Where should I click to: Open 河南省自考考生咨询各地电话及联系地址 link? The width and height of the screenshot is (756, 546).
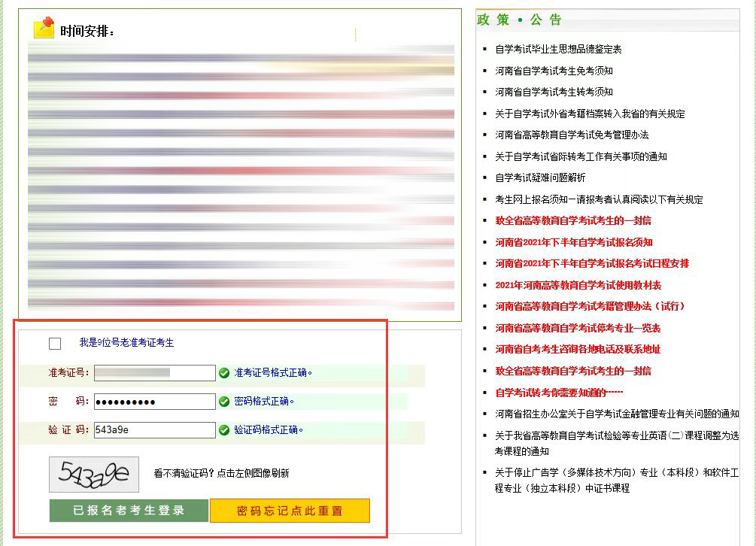(x=578, y=350)
